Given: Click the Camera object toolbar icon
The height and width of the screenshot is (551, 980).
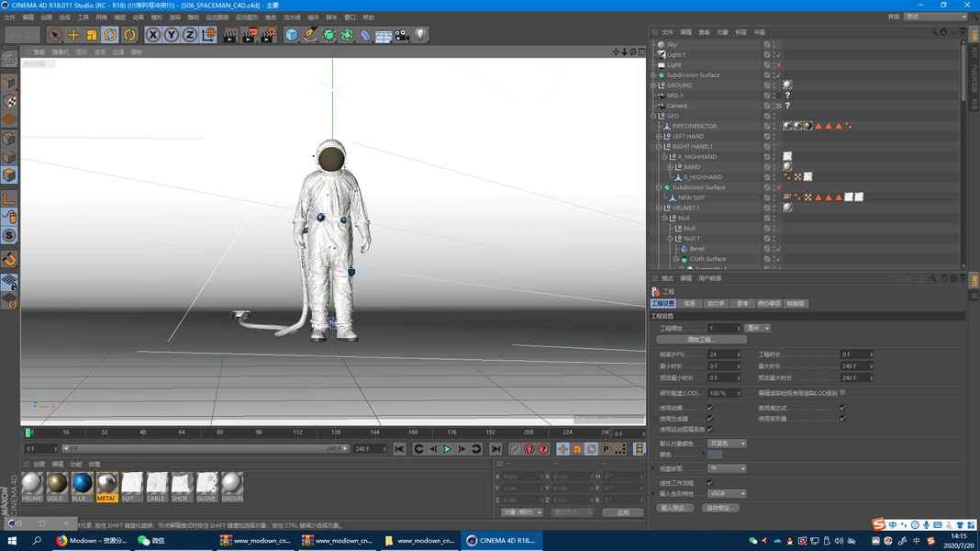Looking at the screenshot, I should point(402,35).
